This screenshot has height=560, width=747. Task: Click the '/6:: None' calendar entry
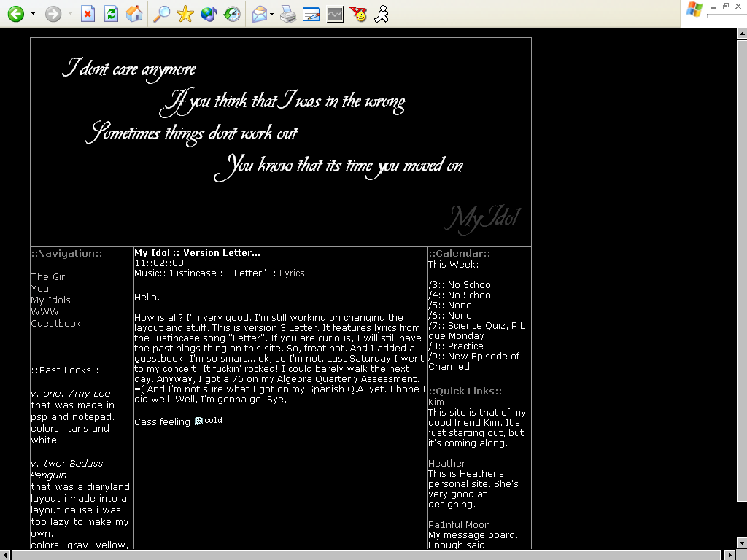[x=449, y=315]
